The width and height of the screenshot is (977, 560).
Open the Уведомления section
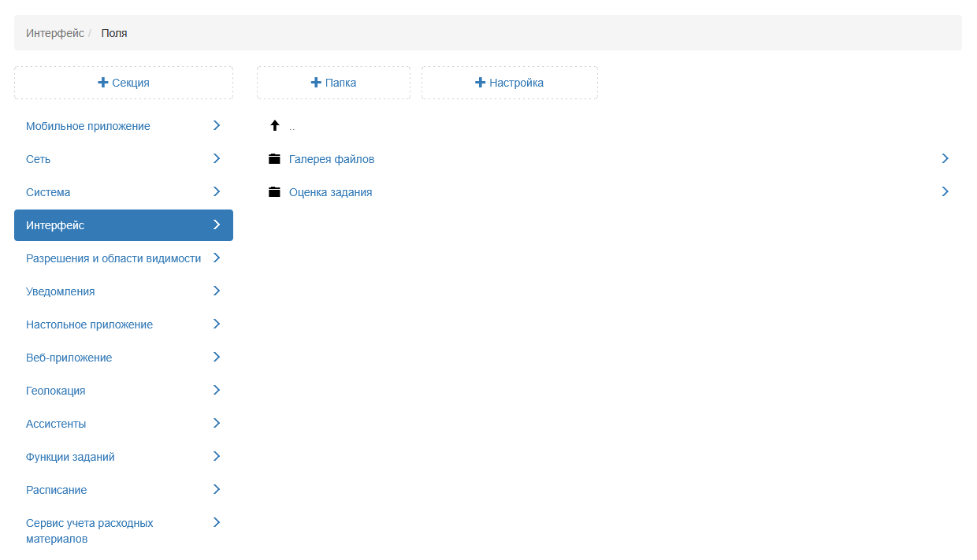[x=61, y=291]
